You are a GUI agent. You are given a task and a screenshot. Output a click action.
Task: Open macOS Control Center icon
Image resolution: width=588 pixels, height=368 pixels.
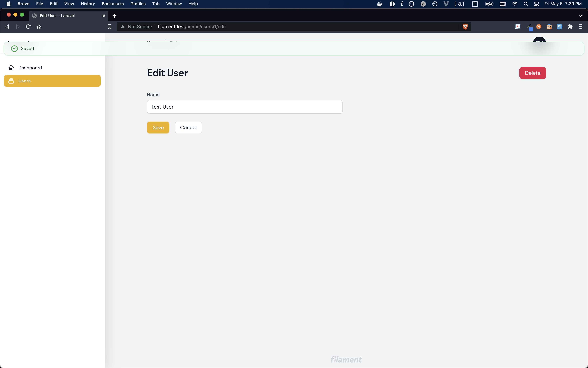[x=536, y=4]
